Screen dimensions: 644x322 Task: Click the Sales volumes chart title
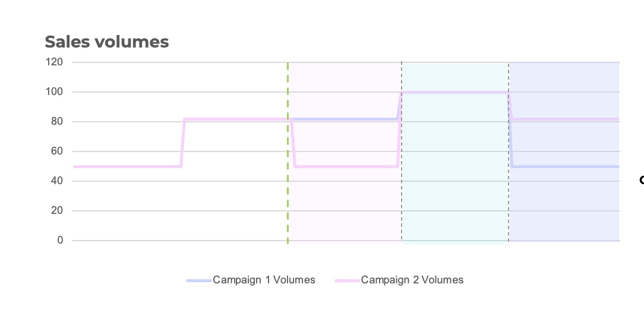[x=107, y=42]
